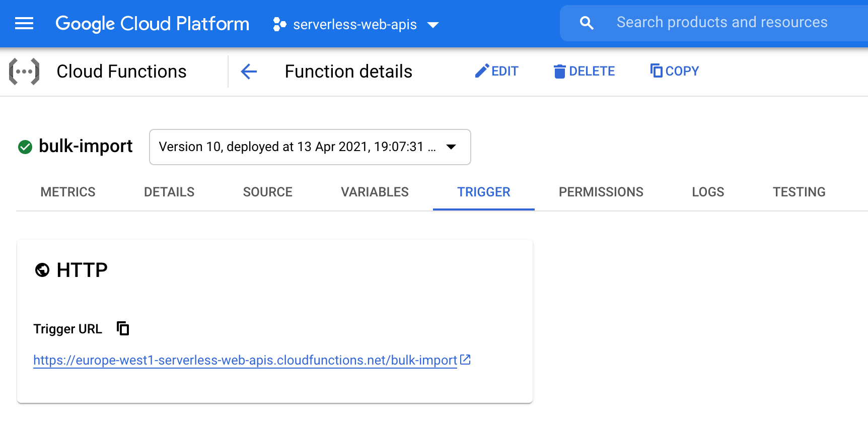Screen dimensions: 868x425
Task: Click the Edit pencil icon
Action: tap(482, 70)
